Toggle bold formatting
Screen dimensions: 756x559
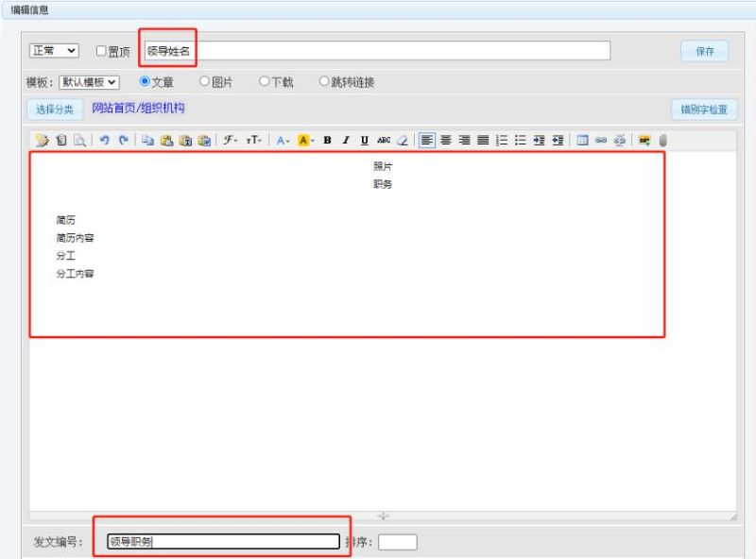click(327, 140)
